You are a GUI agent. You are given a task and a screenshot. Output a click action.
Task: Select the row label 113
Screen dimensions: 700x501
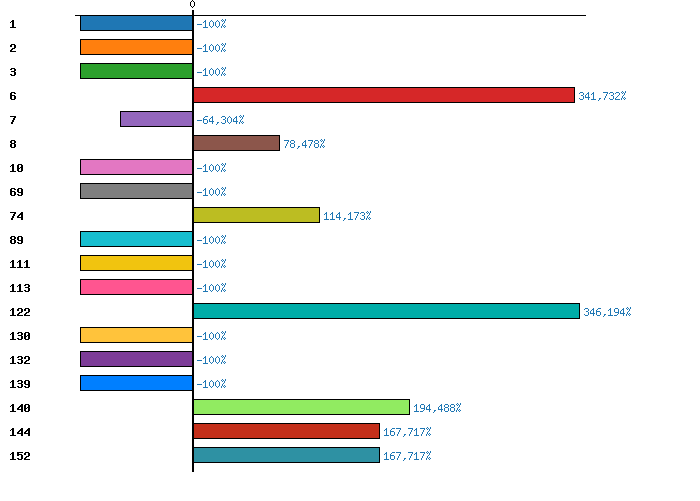tap(20, 288)
